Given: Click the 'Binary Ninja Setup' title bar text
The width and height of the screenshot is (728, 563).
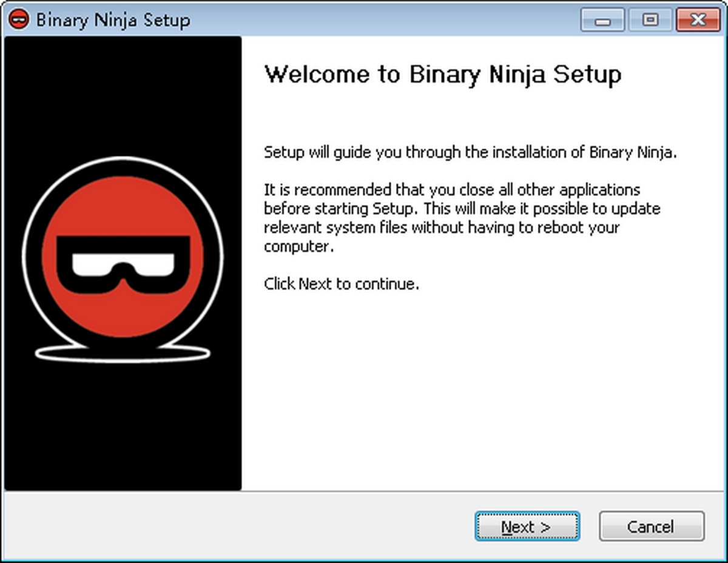Looking at the screenshot, I should (113, 20).
